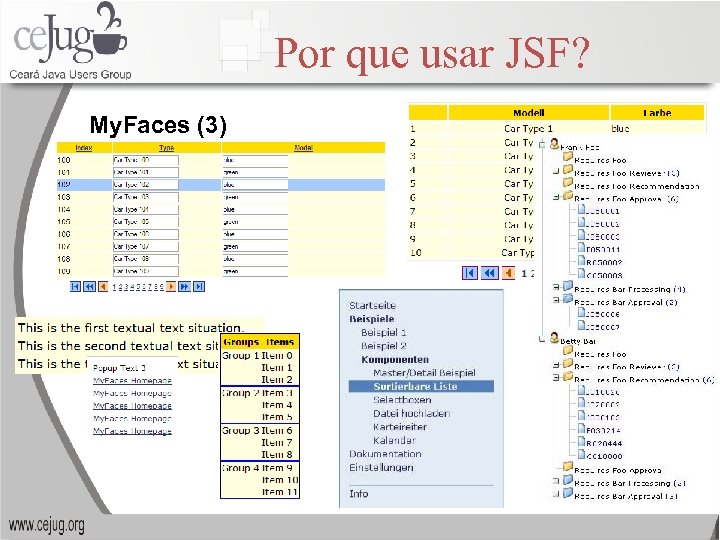Click the Info menu entry
720x540 pixels.
pyautogui.click(x=359, y=494)
